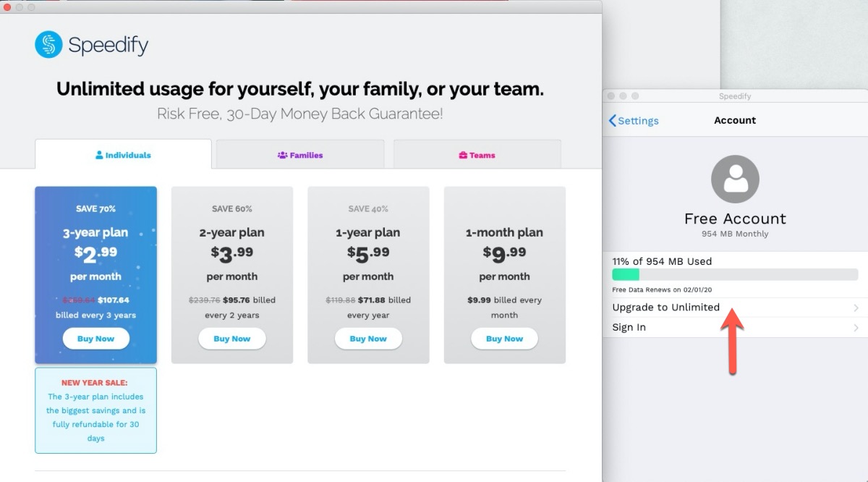
Task: Click the back chevron beside Settings
Action: coord(613,121)
